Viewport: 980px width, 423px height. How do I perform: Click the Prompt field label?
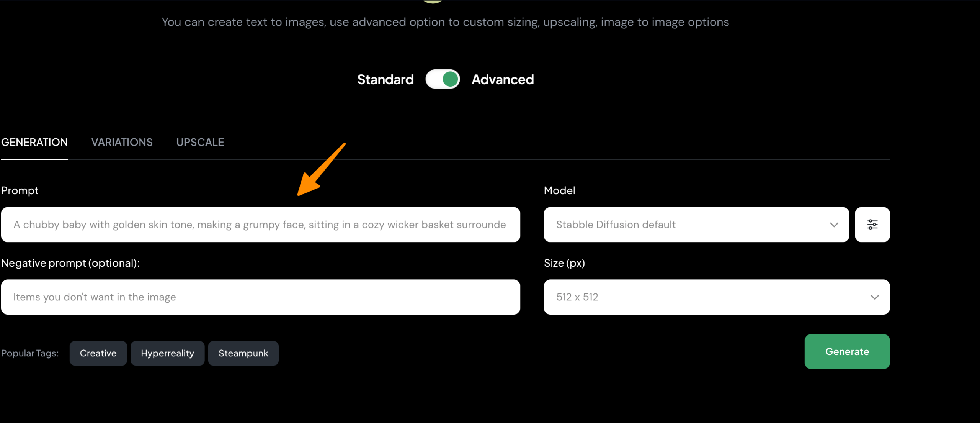point(20,191)
